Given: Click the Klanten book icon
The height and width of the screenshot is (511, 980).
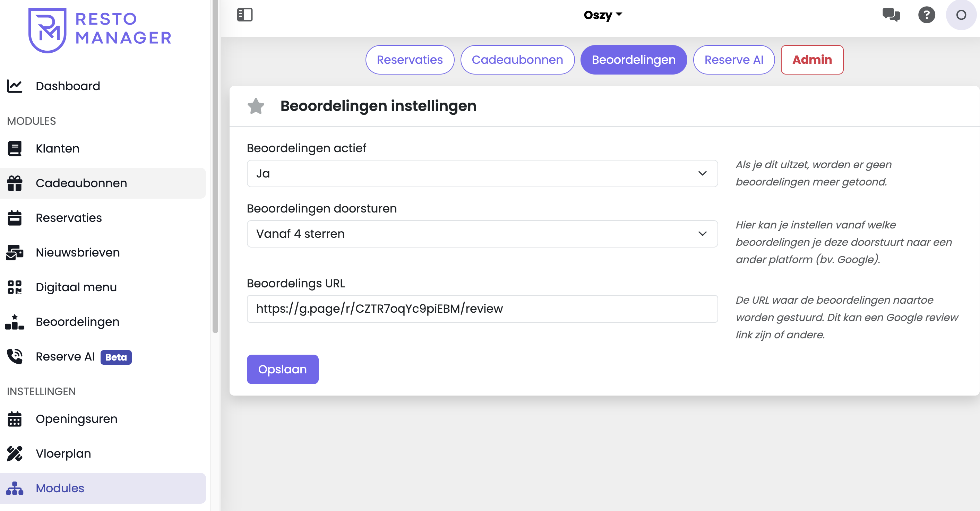Looking at the screenshot, I should pyautogui.click(x=15, y=148).
